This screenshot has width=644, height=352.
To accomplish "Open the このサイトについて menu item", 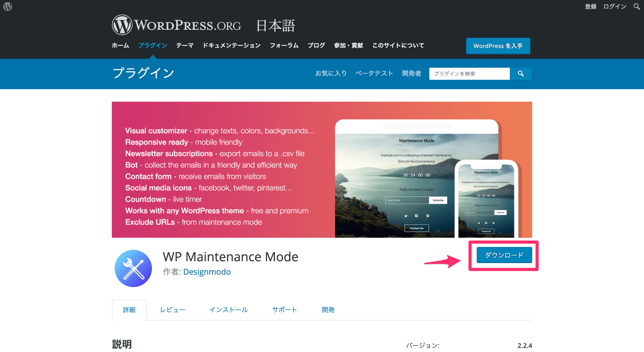I will [x=398, y=45].
